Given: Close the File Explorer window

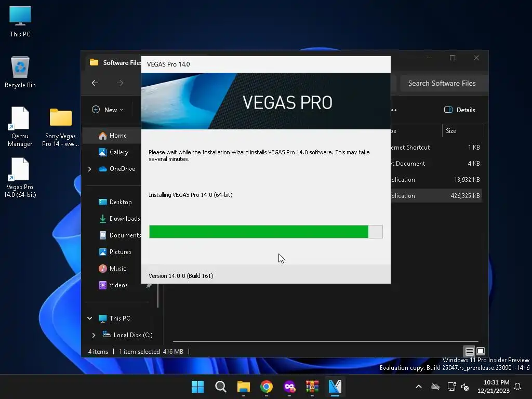Looking at the screenshot, I should pos(476,58).
